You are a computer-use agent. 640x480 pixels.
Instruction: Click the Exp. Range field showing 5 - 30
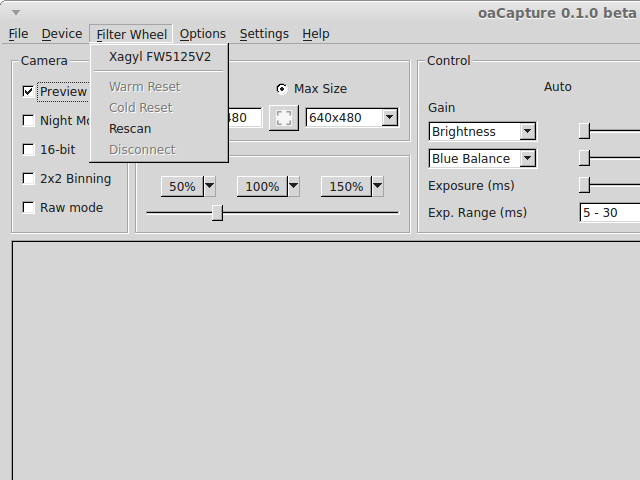610,213
